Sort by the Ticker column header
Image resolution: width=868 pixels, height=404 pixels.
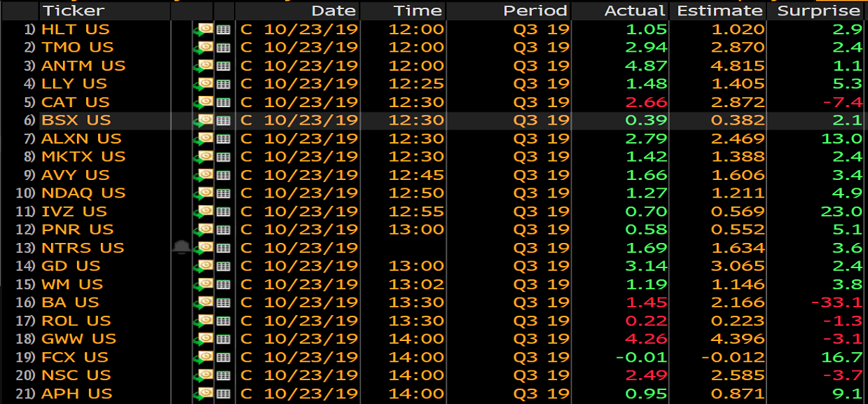click(x=73, y=11)
